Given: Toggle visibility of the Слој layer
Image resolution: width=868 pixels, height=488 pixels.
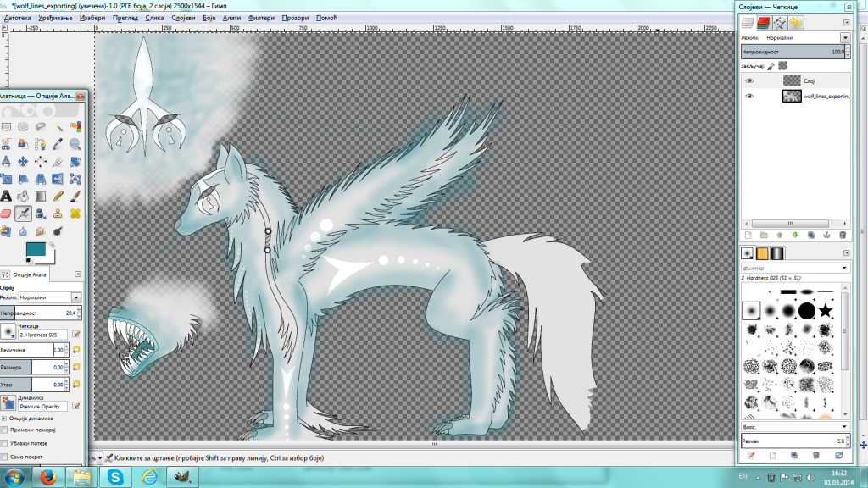Looking at the screenshot, I should pos(749,80).
